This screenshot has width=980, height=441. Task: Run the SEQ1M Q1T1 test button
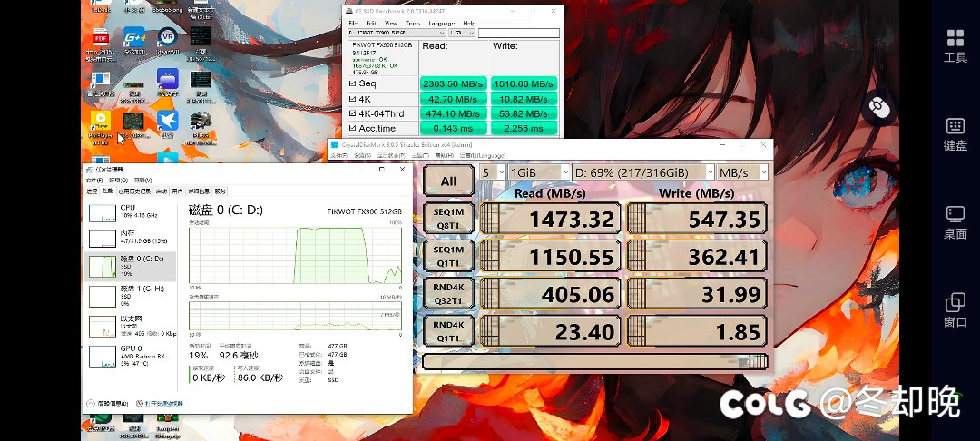(449, 256)
